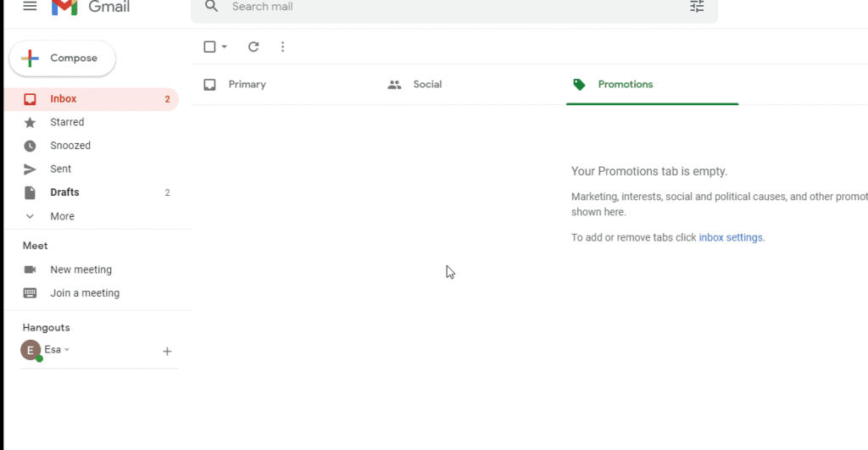Open the three-dot More options menu
The width and height of the screenshot is (868, 450).
(283, 47)
